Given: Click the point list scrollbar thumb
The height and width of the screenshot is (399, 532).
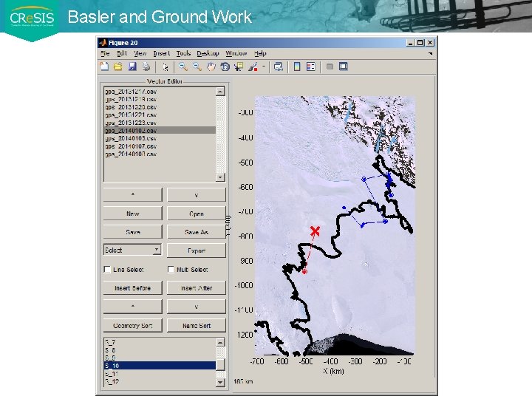Looking at the screenshot, I should [x=220, y=365].
